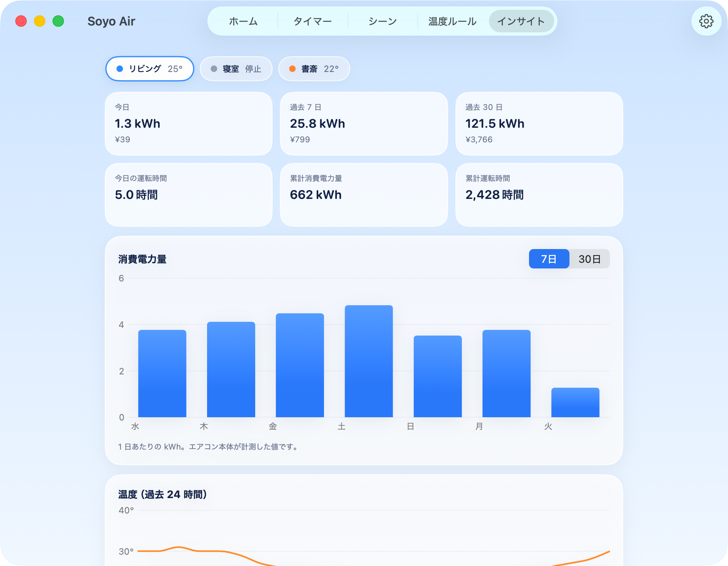Click the 木 bar in chart
This screenshot has height=566, width=728.
[231, 370]
